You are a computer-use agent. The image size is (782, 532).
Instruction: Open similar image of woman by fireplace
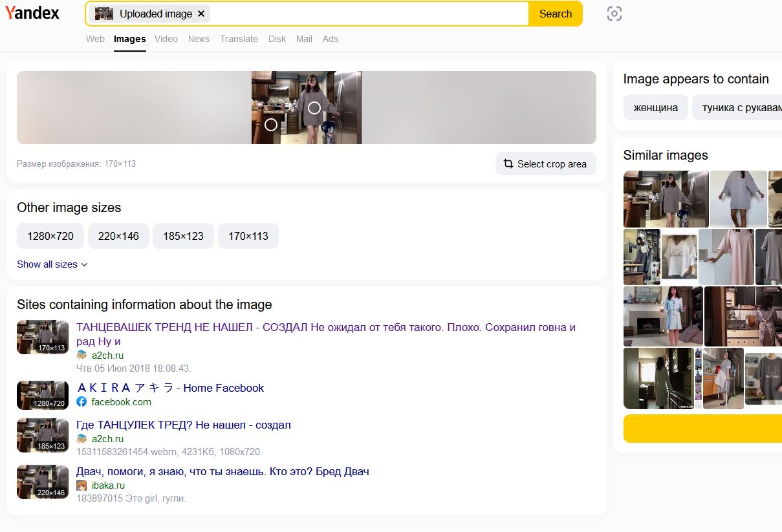(x=663, y=317)
